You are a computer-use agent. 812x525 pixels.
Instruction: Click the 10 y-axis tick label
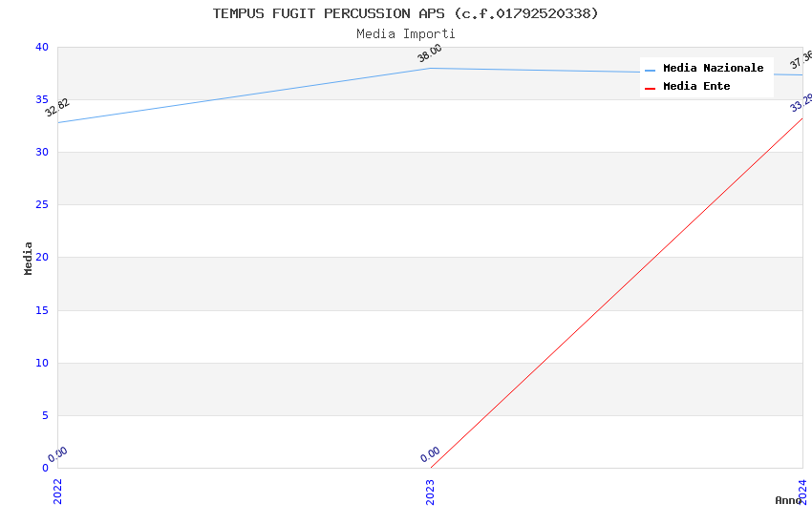click(x=41, y=363)
